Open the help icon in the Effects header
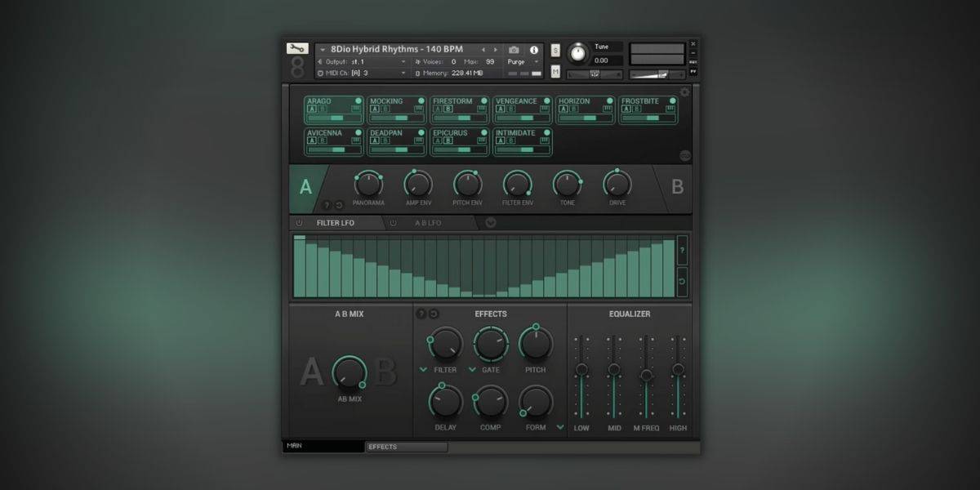Screen dimensions: 980x490 coord(421,314)
